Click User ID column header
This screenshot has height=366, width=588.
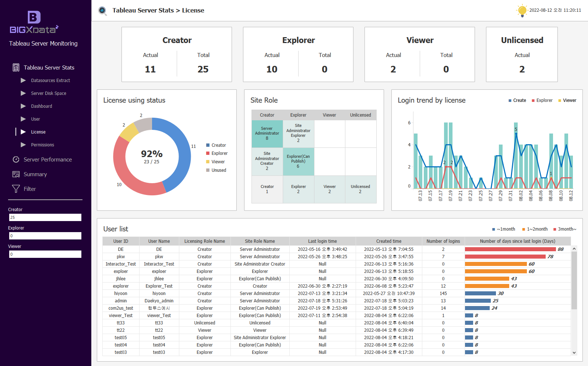tap(121, 241)
